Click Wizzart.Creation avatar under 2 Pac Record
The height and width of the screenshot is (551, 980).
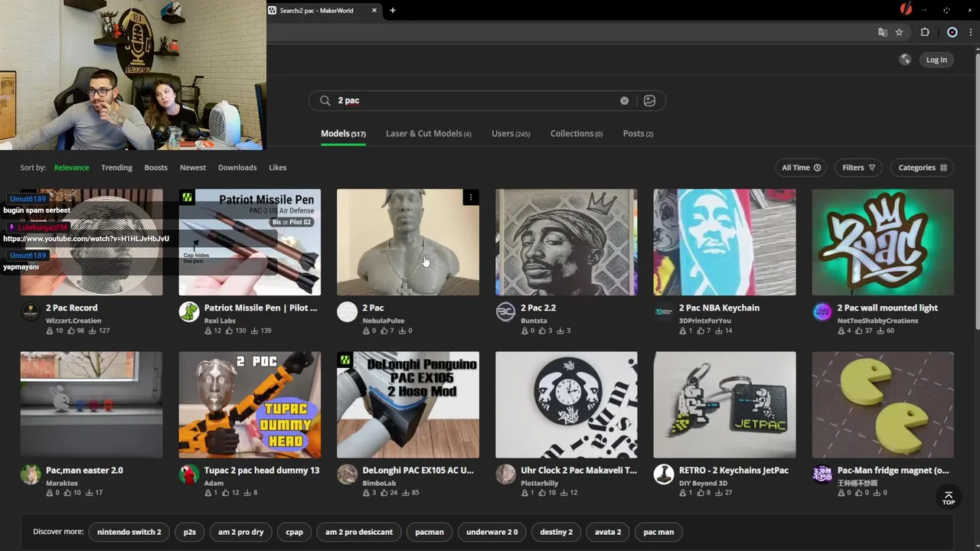tap(30, 312)
